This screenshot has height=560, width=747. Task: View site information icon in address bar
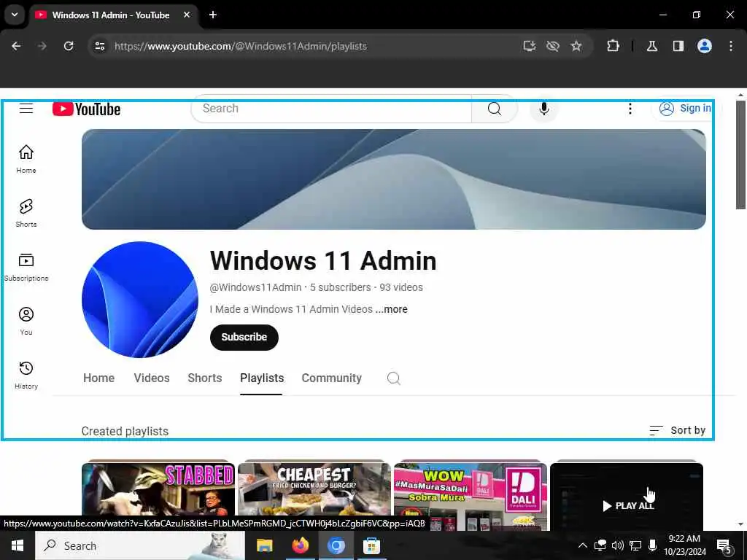(x=99, y=46)
